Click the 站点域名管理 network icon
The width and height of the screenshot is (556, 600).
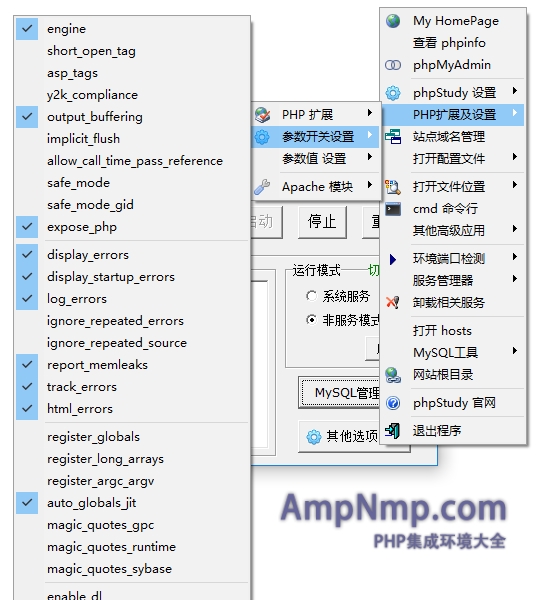[393, 137]
